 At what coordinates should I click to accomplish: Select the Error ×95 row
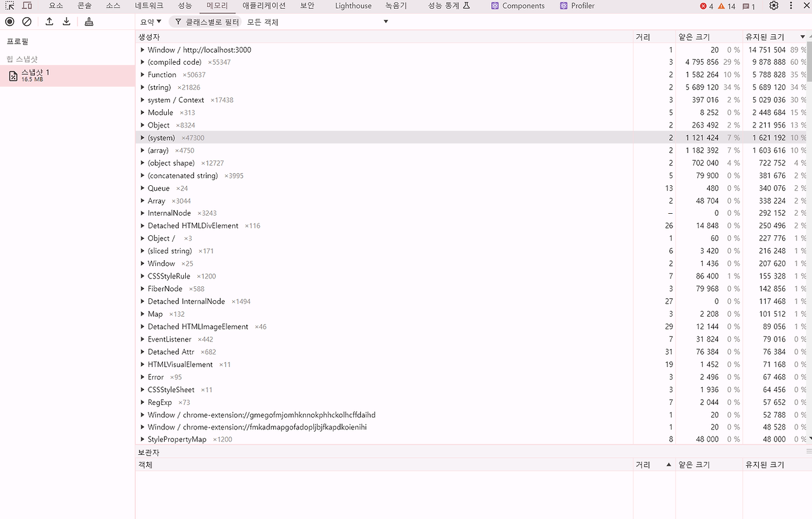[x=471, y=377]
